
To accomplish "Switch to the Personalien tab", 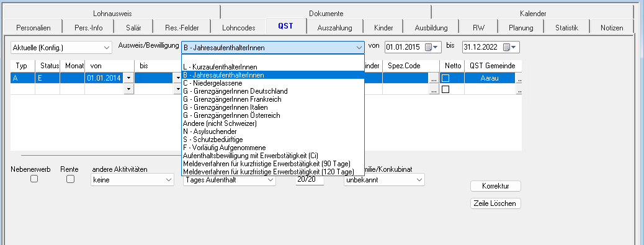I will 34,28.
